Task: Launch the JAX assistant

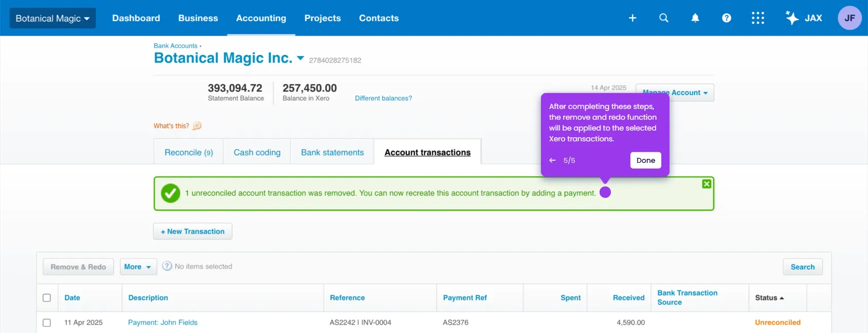Action: pyautogui.click(x=804, y=18)
